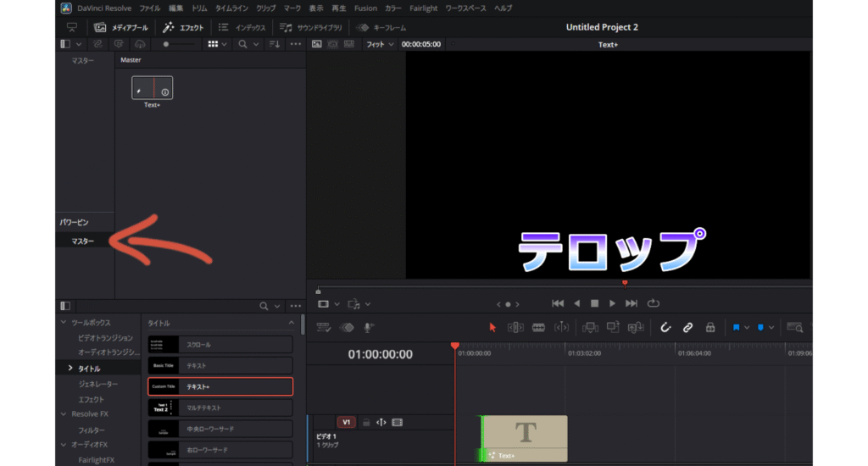This screenshot has height=466, width=868.
Task: Select the Text+ clip on the timeline
Action: [525, 437]
